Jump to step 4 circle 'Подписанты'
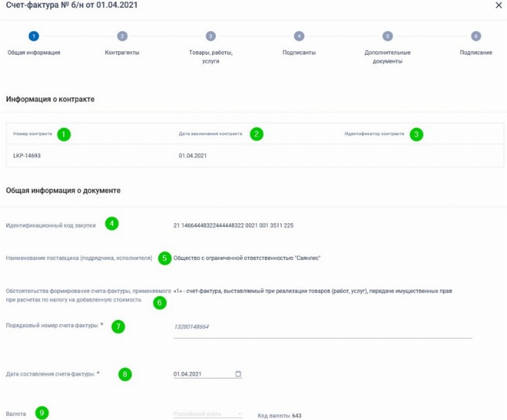Viewport: 507px width, 420px height. [x=299, y=36]
